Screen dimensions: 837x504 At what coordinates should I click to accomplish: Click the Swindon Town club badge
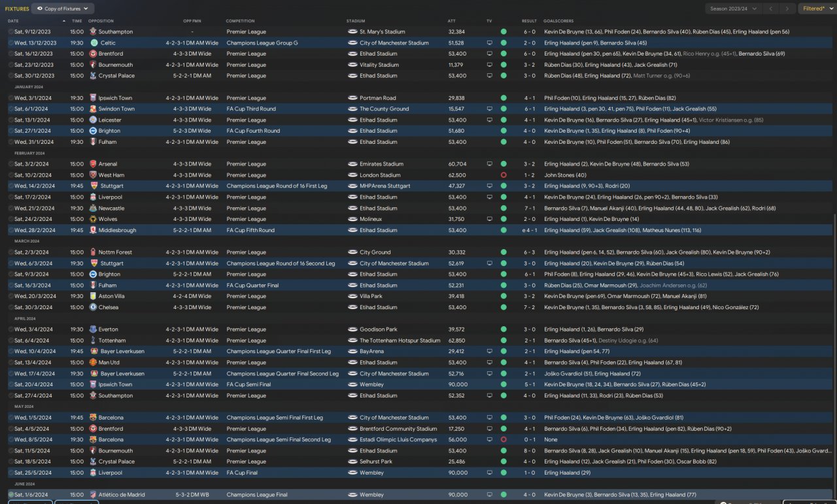click(x=94, y=109)
